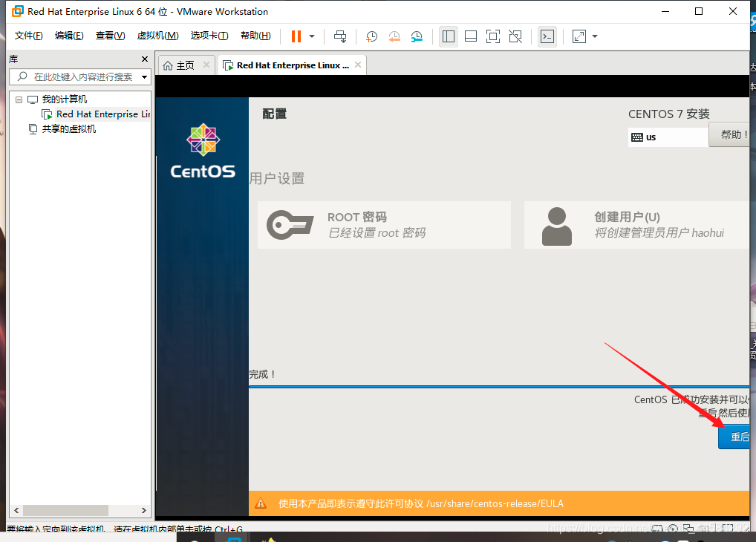Close the 主页 tab
Viewport: 756px width, 542px height.
(206, 65)
